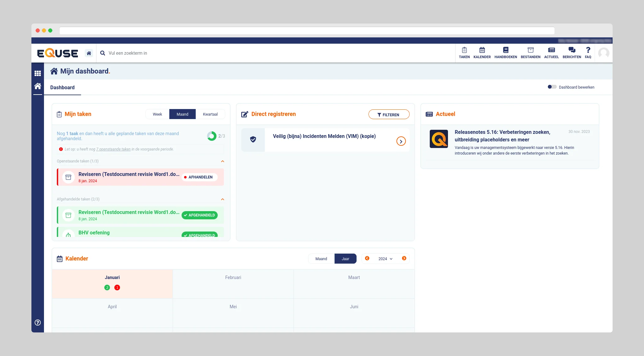Click the 7 openstaande taken link

113,149
